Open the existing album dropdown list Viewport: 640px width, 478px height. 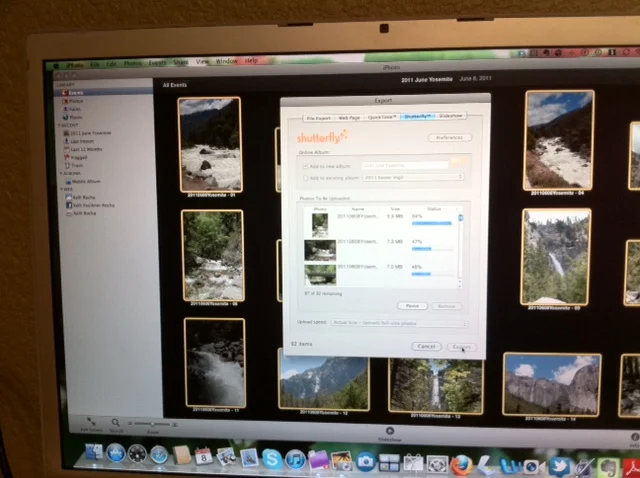(x=413, y=178)
